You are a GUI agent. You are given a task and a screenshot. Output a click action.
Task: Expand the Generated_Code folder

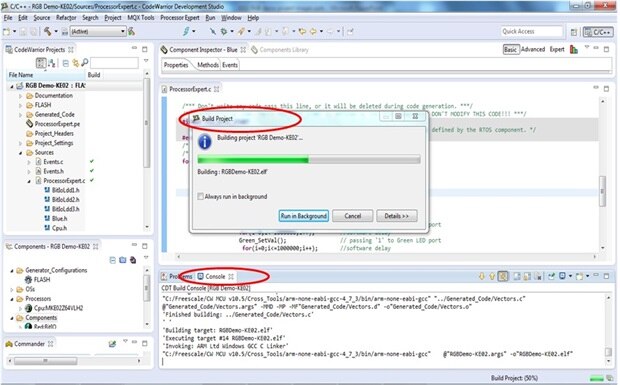tap(21, 115)
